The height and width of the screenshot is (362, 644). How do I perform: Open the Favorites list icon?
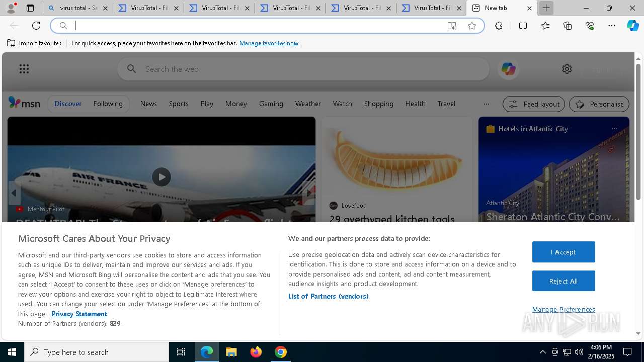tap(545, 26)
